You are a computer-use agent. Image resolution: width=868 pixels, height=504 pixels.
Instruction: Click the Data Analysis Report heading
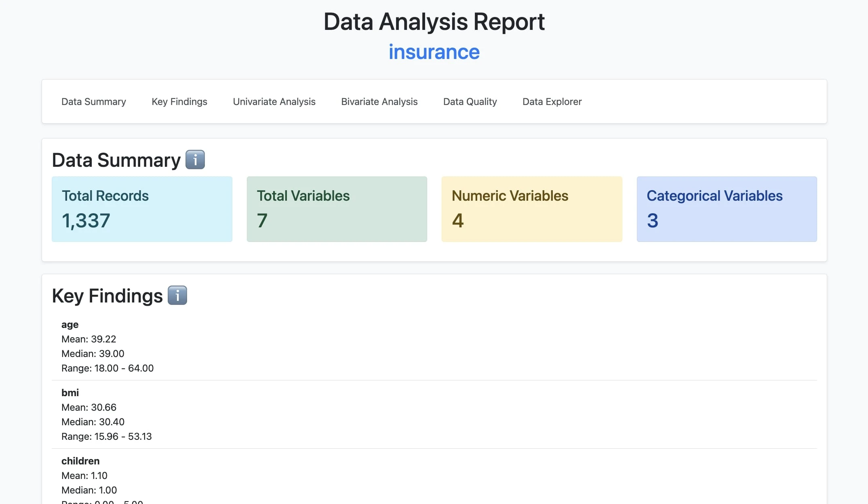434,21
